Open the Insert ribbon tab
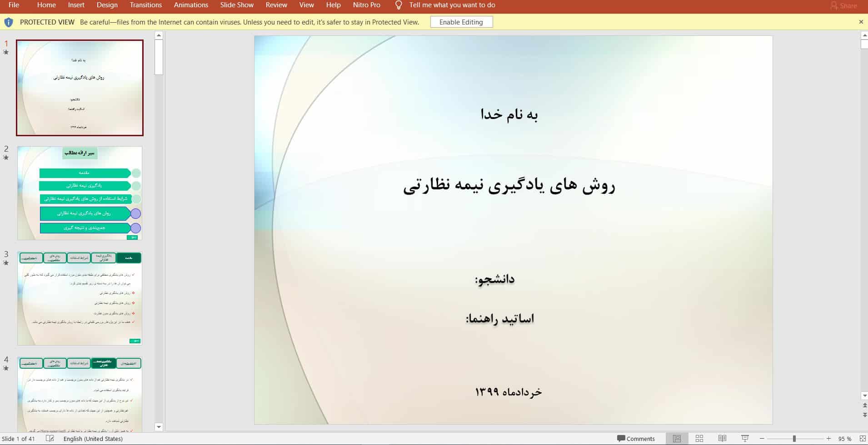868x445 pixels. pyautogui.click(x=76, y=5)
